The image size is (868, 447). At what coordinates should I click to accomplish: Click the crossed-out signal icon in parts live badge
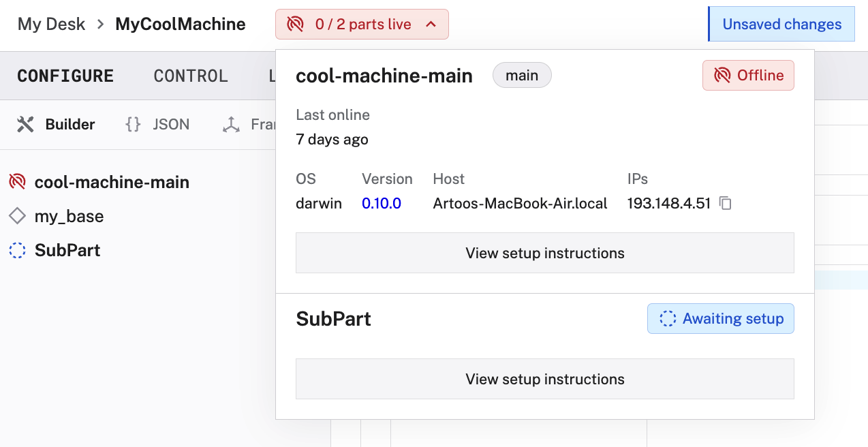294,24
